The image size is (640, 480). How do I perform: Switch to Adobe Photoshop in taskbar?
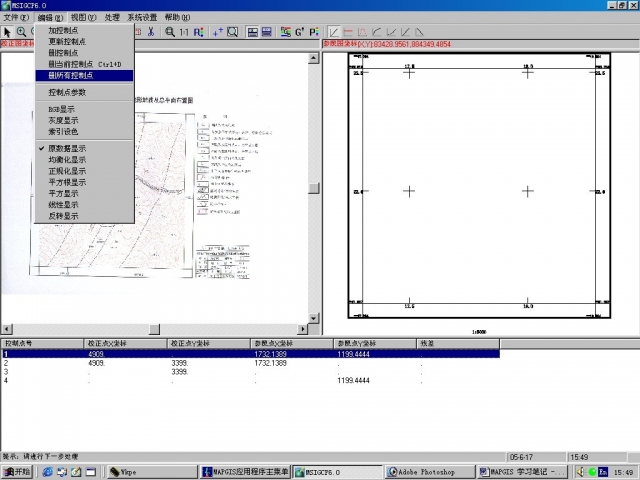tap(425, 472)
